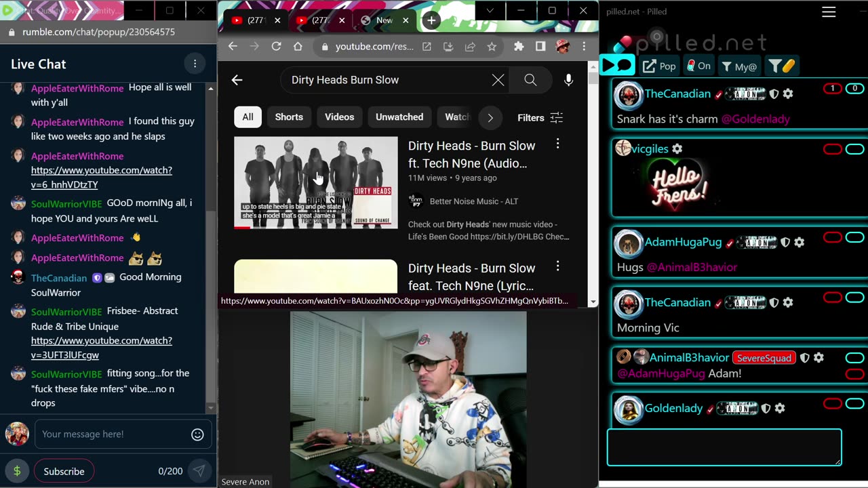This screenshot has width=868, height=488.
Task: Click into the pilled.net message text box
Action: tap(724, 447)
